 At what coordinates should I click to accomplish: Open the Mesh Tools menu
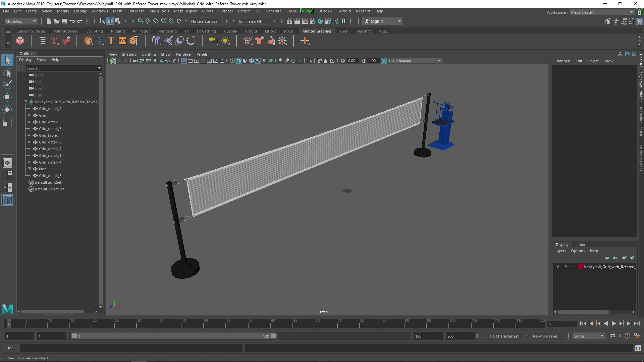coord(159,11)
